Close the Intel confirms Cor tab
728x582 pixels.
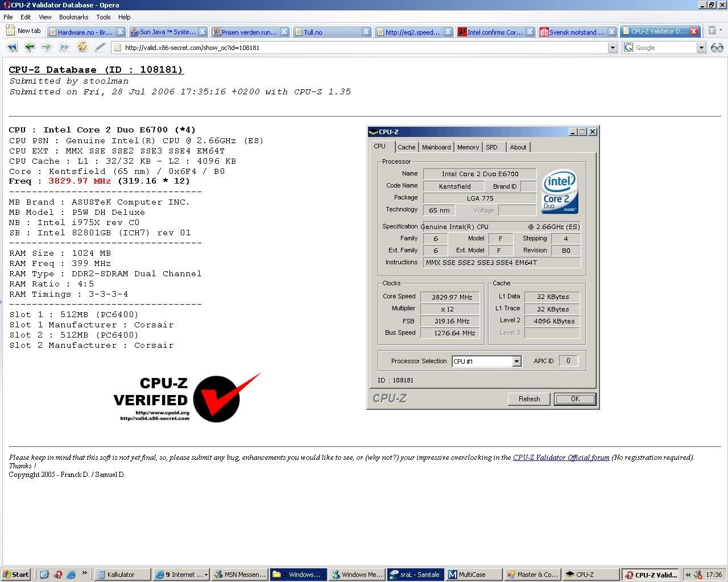click(530, 32)
